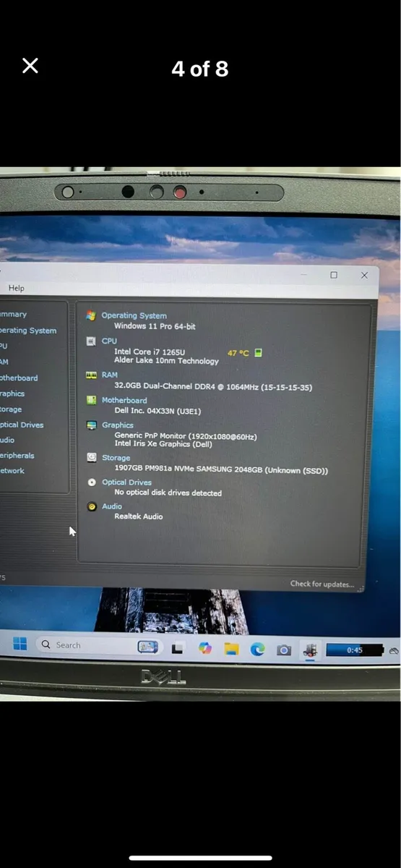Click 'Alder Lake 10nm Technology' text

click(166, 361)
